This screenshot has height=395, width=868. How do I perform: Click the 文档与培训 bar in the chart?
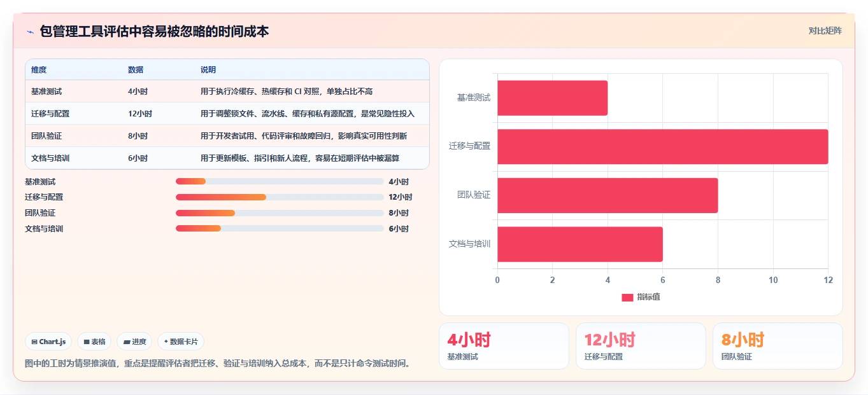(x=580, y=244)
